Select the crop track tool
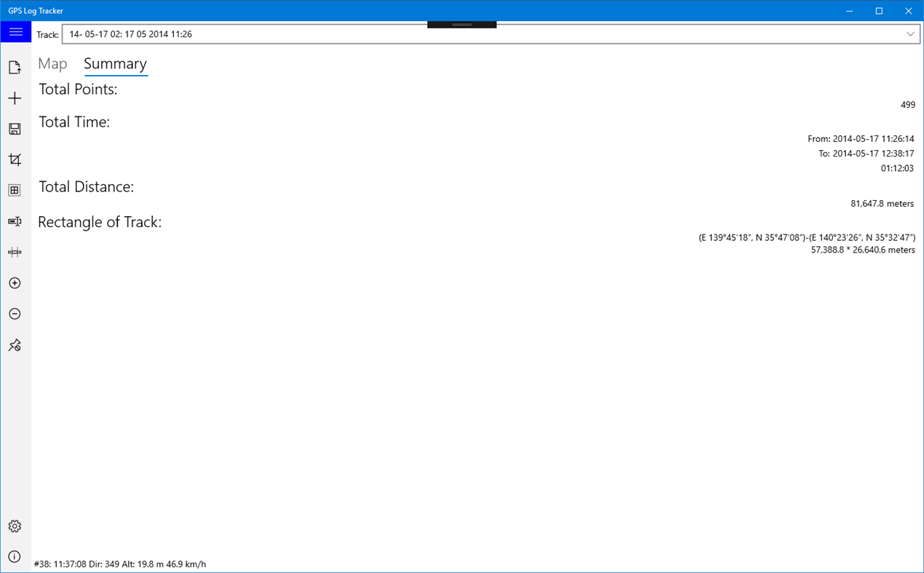 pos(15,159)
